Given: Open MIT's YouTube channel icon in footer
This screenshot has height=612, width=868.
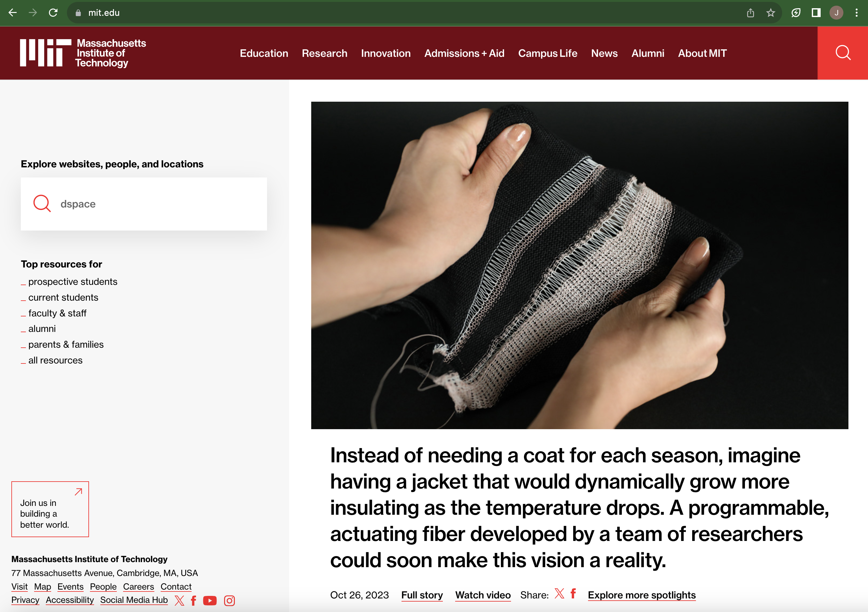Looking at the screenshot, I should [x=210, y=600].
